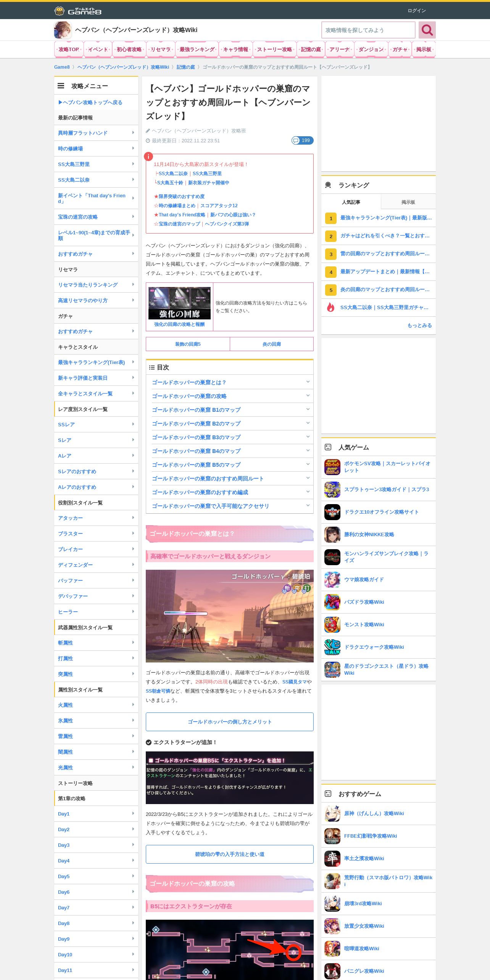The width and height of the screenshot is (490, 980).
Task: Expand the B3のマップ contents chevron
Action: click(x=308, y=437)
